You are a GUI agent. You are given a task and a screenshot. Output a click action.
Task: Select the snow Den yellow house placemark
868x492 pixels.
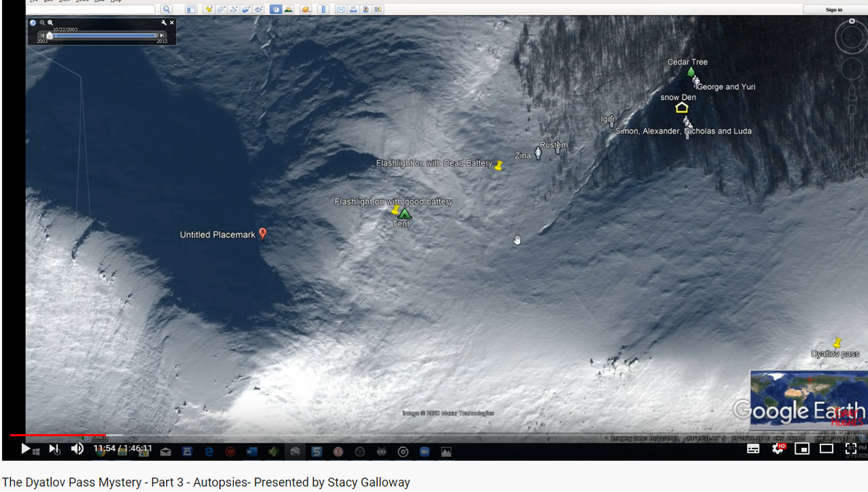click(681, 108)
